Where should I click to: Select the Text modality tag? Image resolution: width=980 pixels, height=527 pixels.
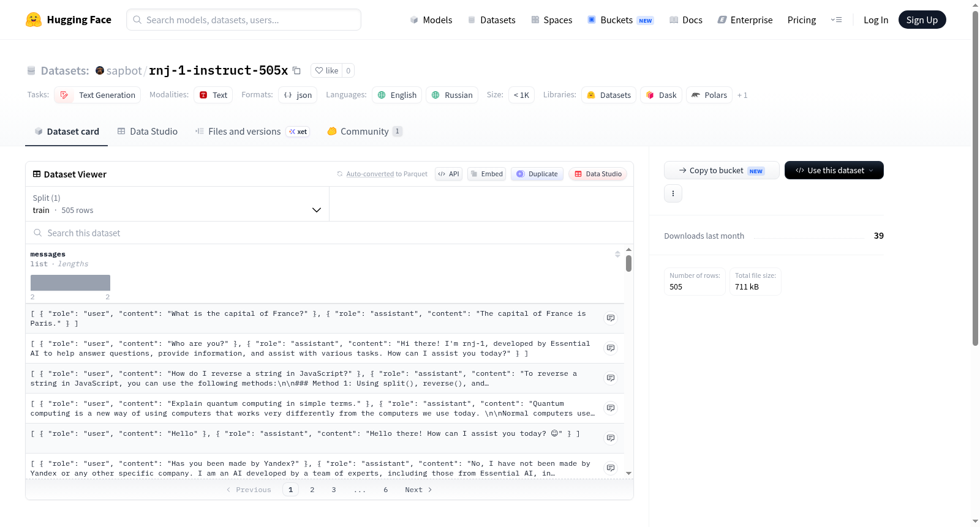213,95
